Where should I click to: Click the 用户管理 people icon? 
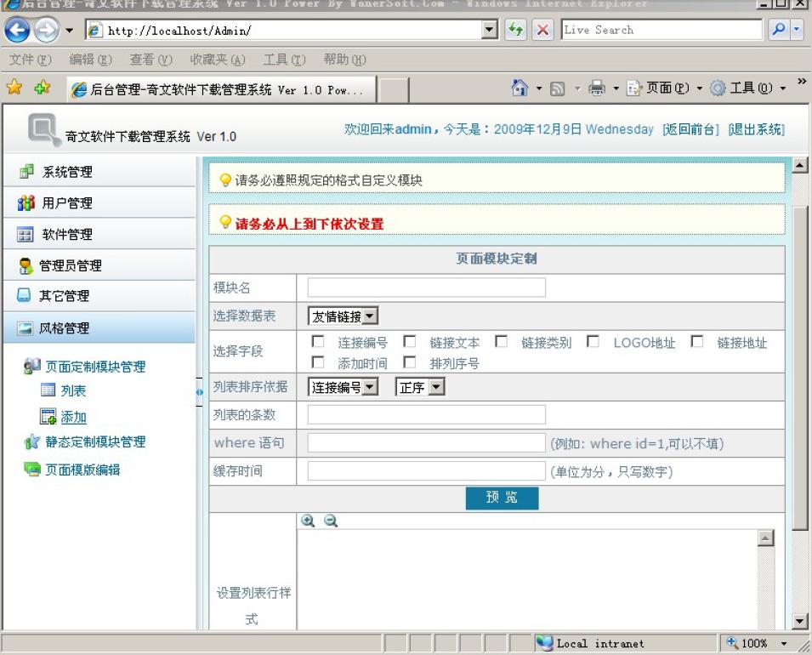(26, 202)
